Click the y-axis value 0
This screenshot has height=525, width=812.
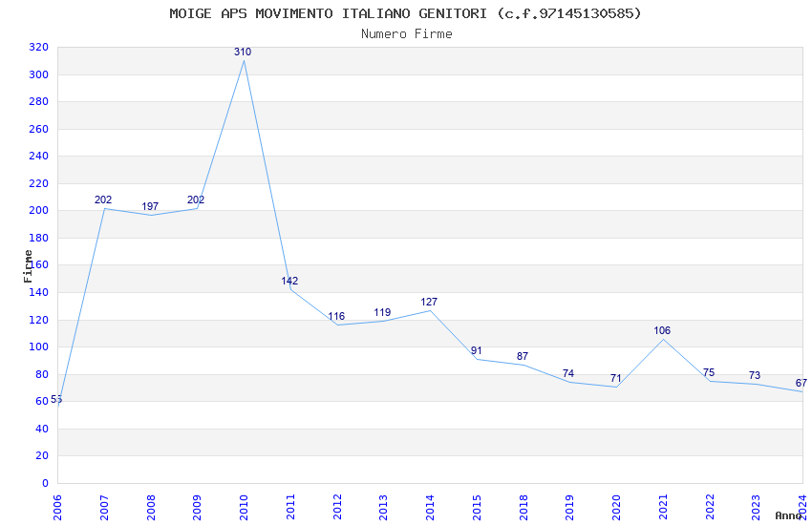tap(46, 483)
